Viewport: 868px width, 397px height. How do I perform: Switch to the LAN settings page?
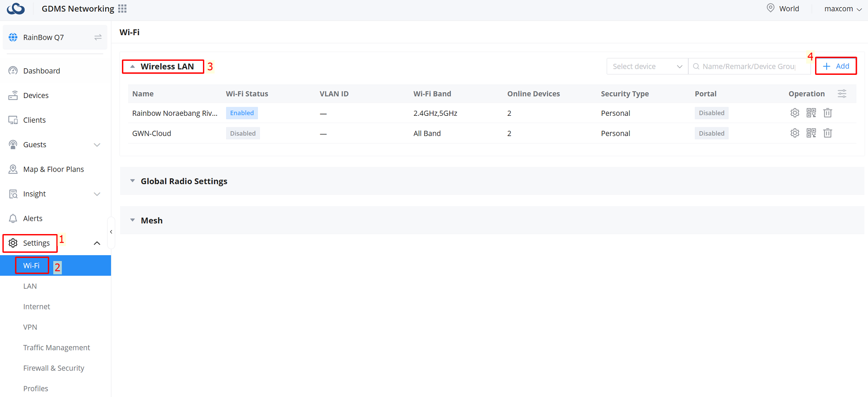pyautogui.click(x=30, y=286)
